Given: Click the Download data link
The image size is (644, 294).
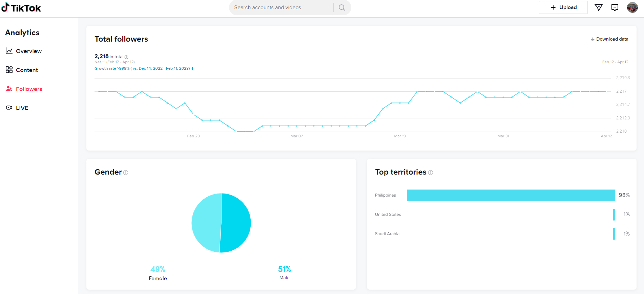Looking at the screenshot, I should 609,39.
